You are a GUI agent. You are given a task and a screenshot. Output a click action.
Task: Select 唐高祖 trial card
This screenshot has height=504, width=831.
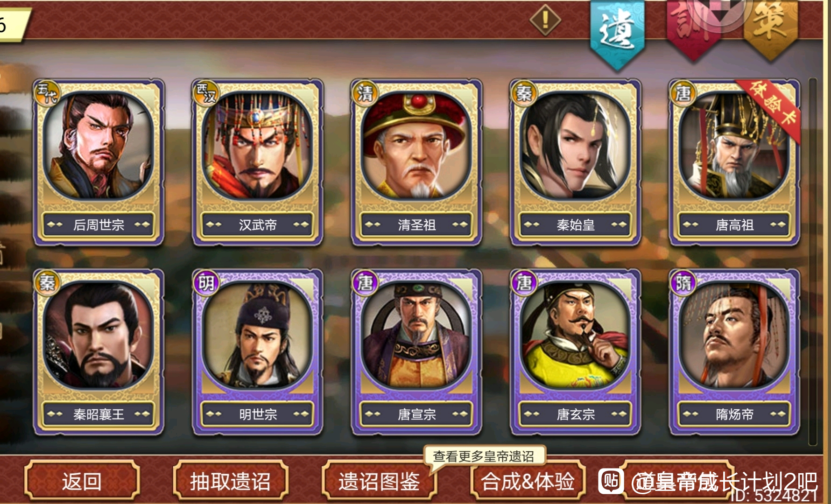pos(734,162)
